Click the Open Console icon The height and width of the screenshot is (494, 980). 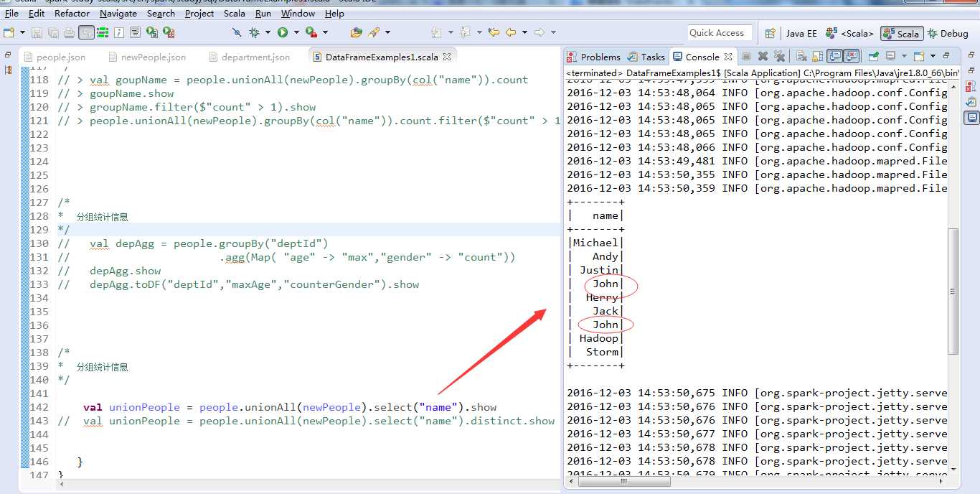(x=918, y=56)
